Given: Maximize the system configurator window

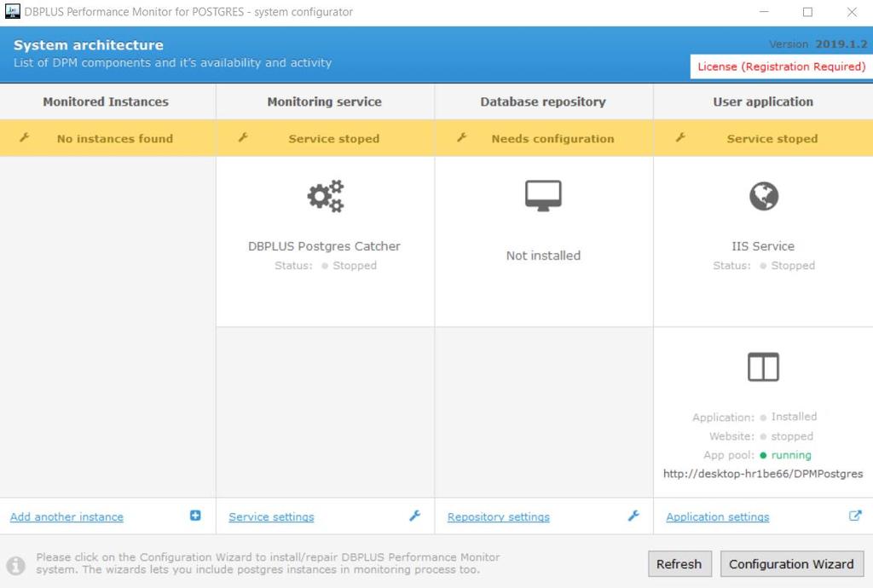Looking at the screenshot, I should 808,12.
